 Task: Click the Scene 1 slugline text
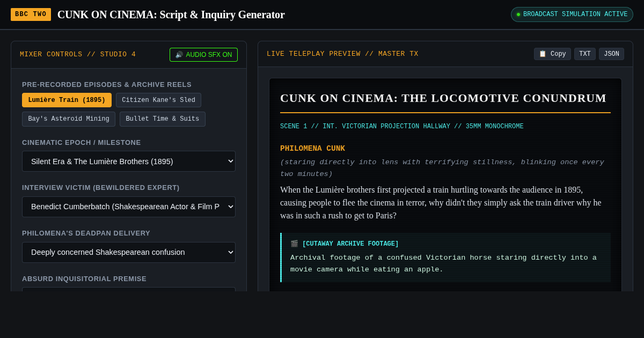click(x=402, y=127)
